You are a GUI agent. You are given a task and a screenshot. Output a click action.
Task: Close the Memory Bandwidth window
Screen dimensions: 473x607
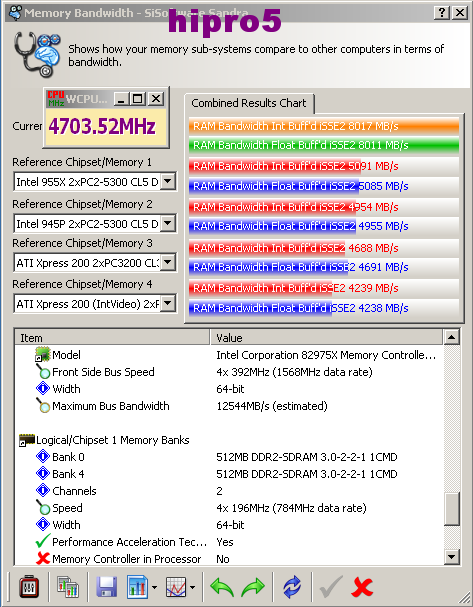459,12
